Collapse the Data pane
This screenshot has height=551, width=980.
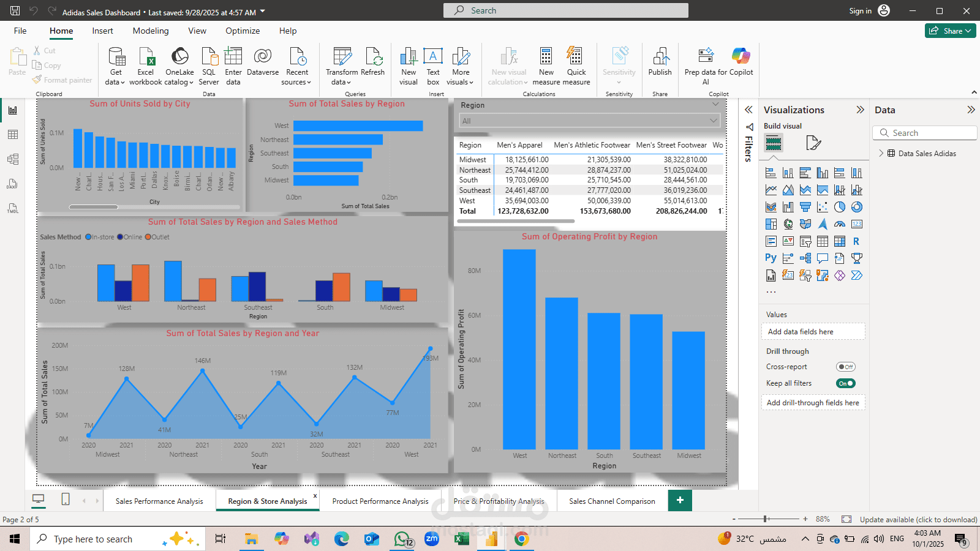[x=971, y=110]
